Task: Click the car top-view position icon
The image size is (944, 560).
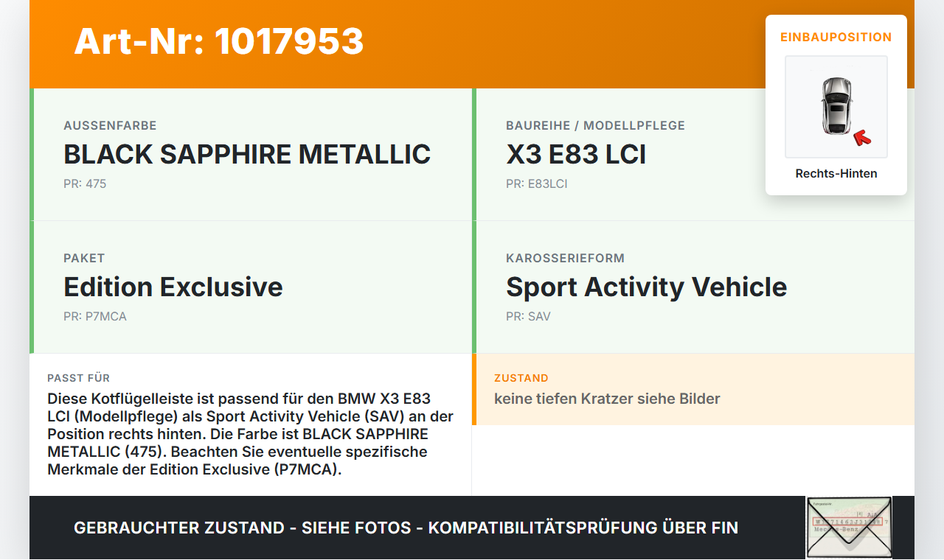Action: [x=836, y=107]
